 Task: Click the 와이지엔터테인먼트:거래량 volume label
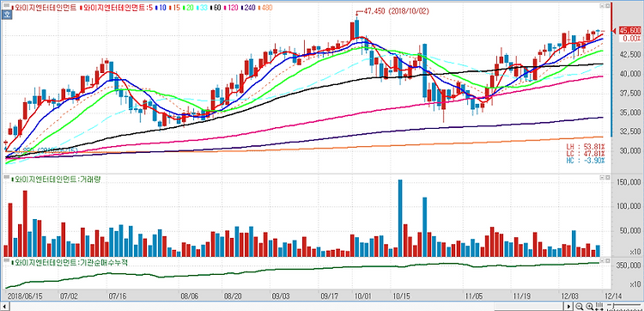click(x=56, y=180)
